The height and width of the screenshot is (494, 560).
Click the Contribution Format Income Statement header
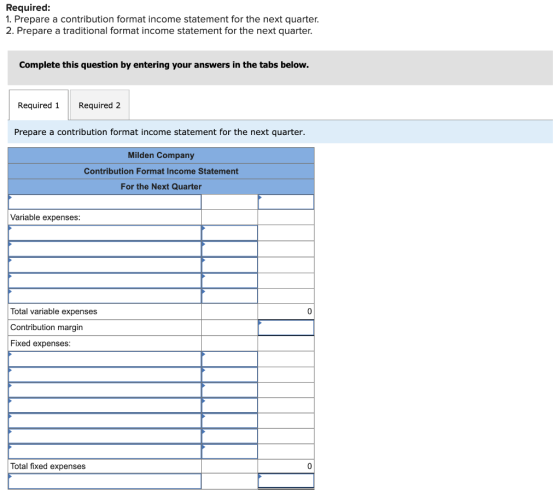tap(161, 171)
